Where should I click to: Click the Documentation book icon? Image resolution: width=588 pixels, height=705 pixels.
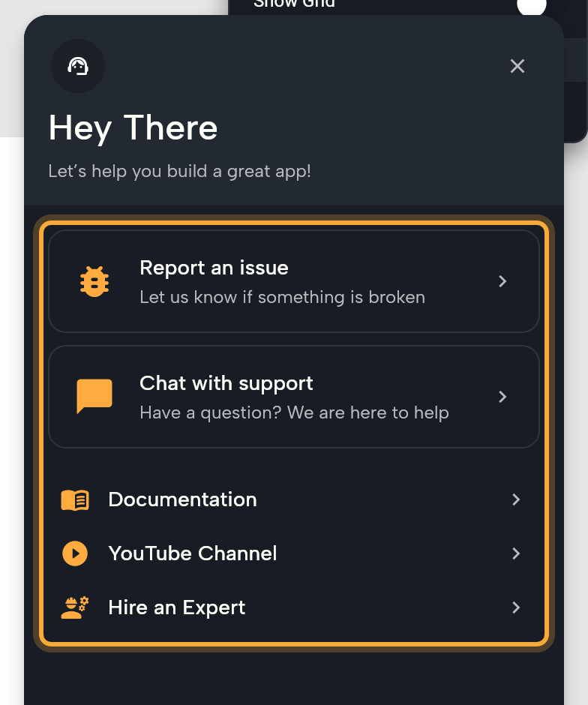point(75,500)
